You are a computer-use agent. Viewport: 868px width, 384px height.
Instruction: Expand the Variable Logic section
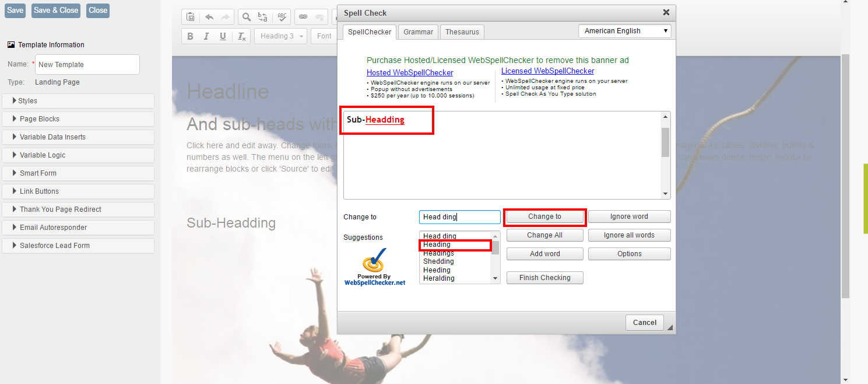(78, 155)
